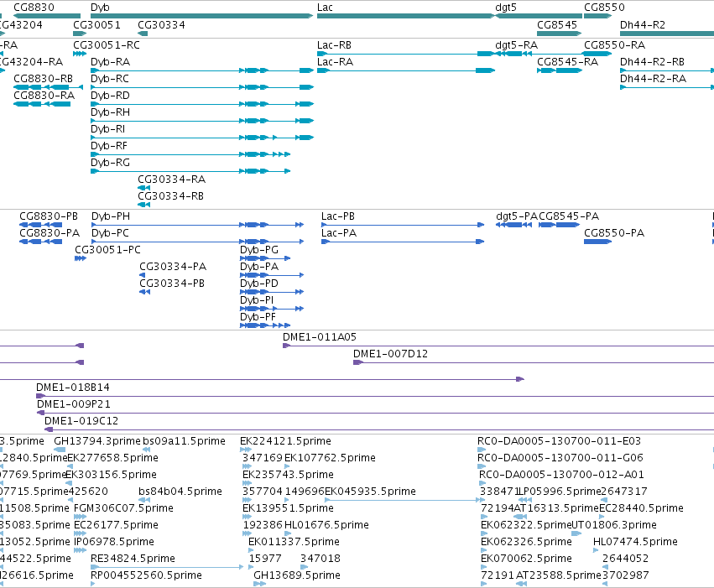Select the dgt5 gene label
714x588 pixels.
click(x=505, y=8)
